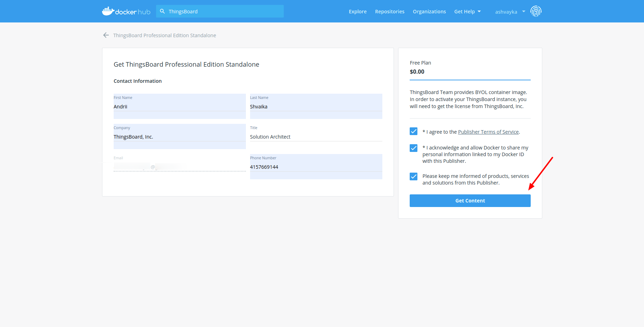Click the Phone Number field
Viewport: 644px width, 327px height.
[316, 167]
